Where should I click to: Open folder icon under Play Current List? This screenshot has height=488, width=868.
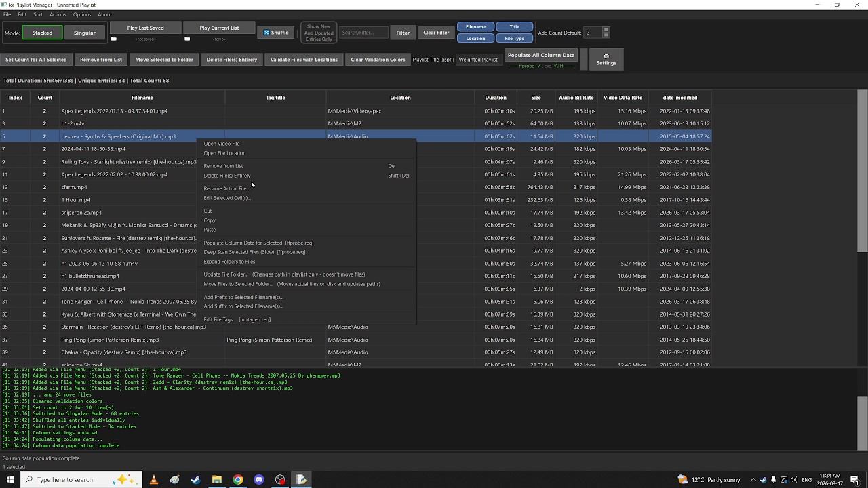(188, 39)
